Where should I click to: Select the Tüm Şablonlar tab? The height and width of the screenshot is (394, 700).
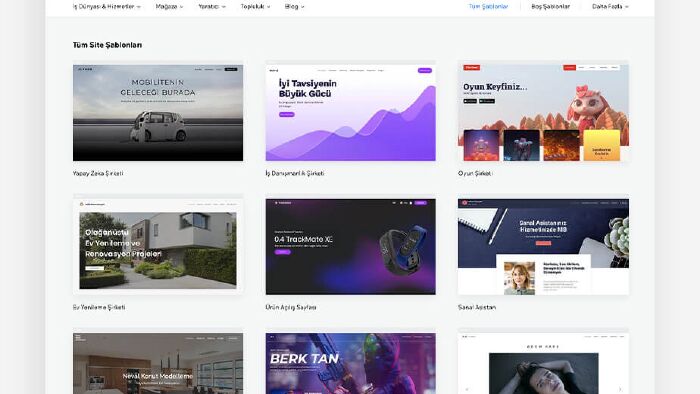(x=488, y=7)
